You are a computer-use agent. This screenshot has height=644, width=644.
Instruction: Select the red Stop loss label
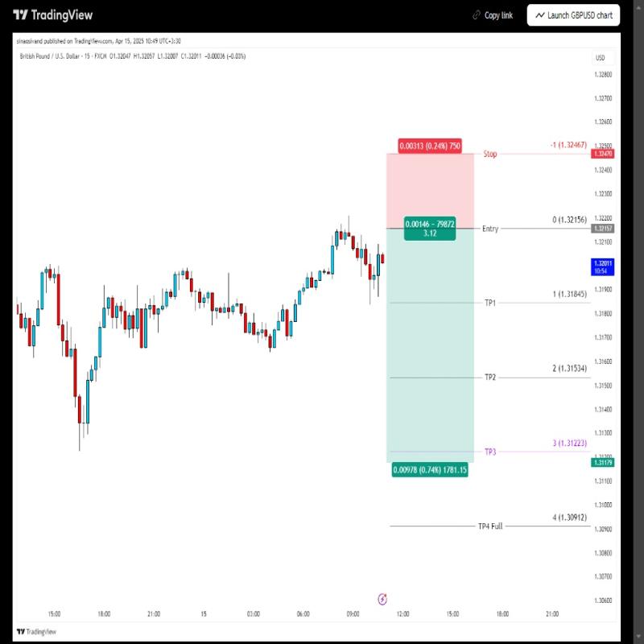(x=490, y=154)
